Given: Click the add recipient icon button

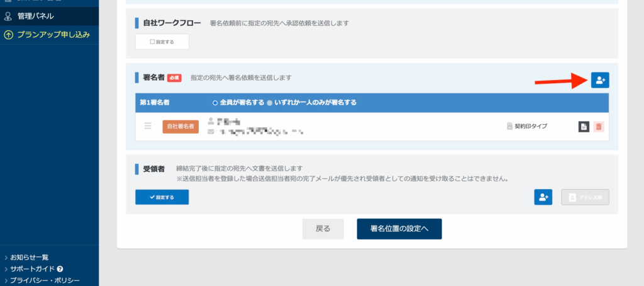Looking at the screenshot, I should [543, 197].
